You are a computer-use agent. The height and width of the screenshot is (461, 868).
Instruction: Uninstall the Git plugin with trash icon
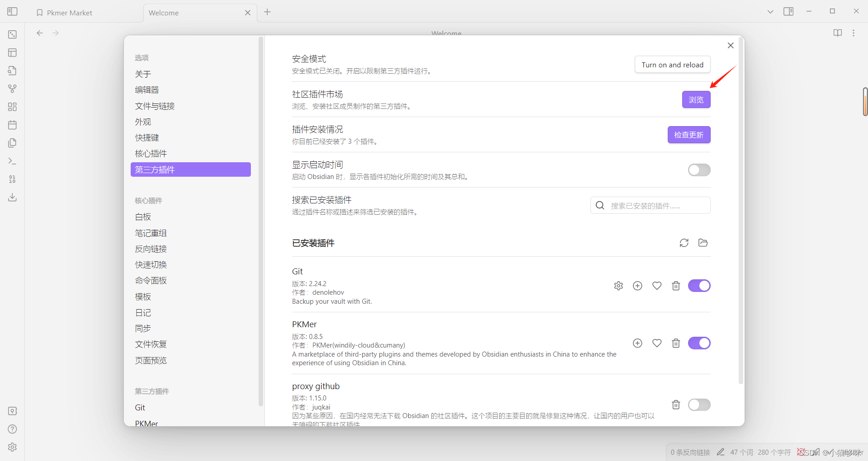click(676, 286)
